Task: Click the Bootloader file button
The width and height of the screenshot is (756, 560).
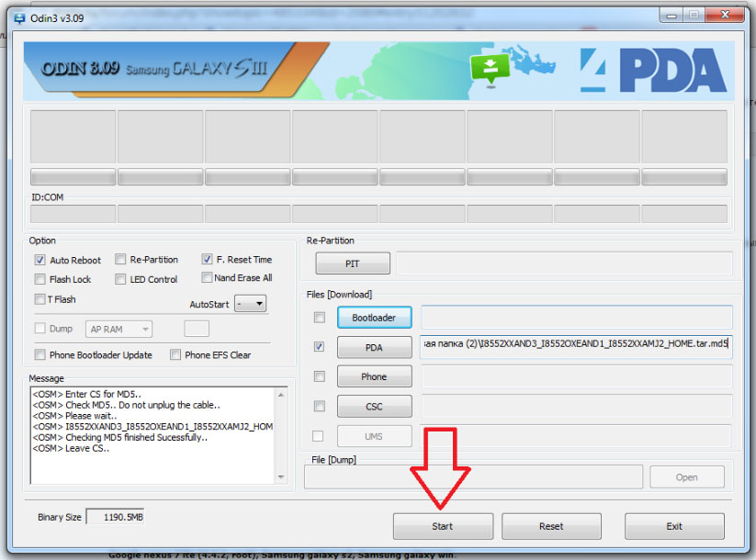Action: click(x=374, y=318)
